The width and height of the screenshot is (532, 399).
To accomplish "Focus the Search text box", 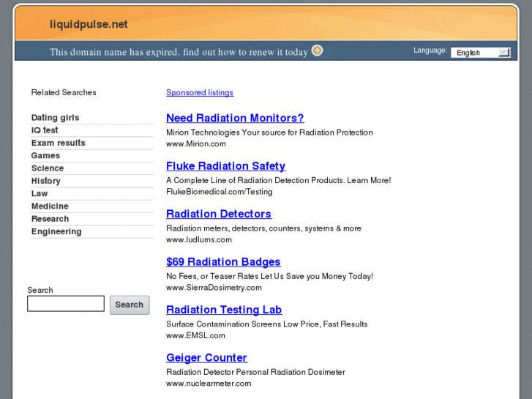I will (66, 303).
